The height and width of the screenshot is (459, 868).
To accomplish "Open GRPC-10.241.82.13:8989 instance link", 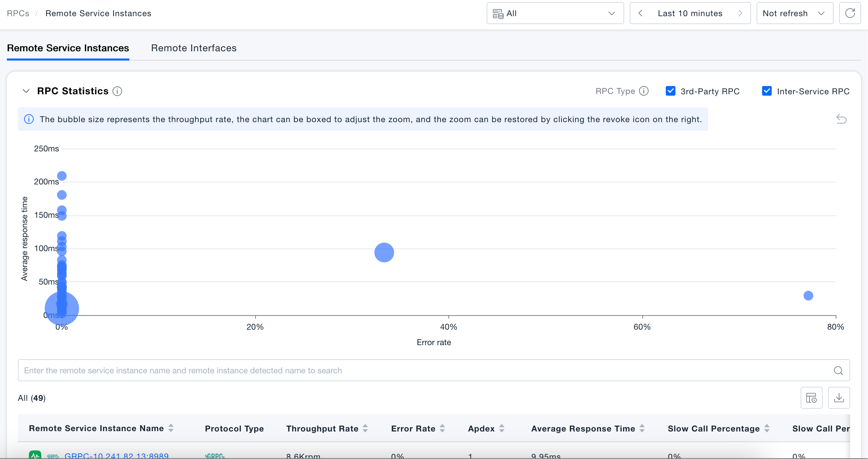I will tap(117, 456).
